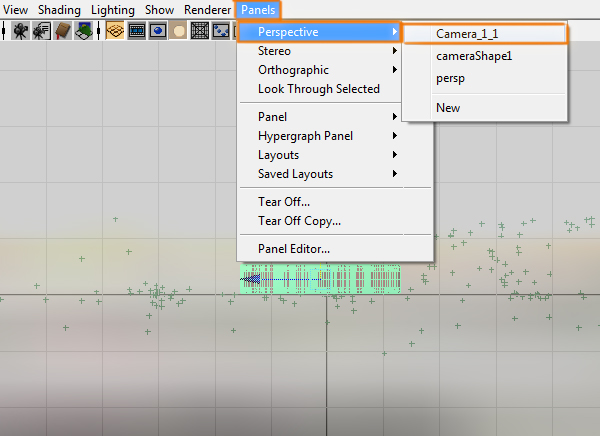Click the Image Plane icon
This screenshot has width=600, height=436.
[x=84, y=31]
